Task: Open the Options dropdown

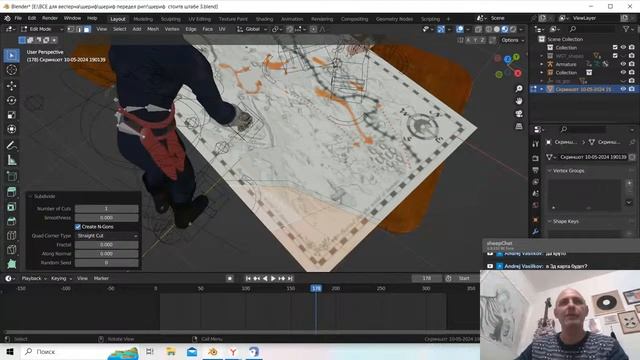Action: coord(512,40)
